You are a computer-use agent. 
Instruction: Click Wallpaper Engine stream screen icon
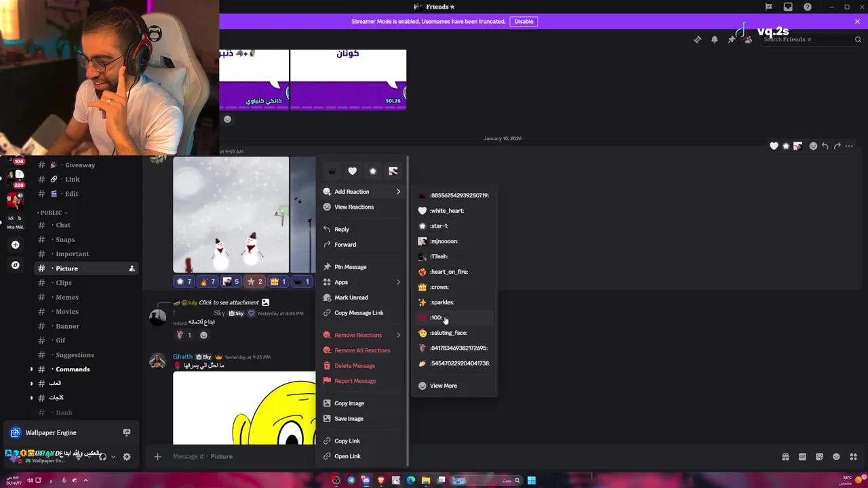click(x=126, y=432)
